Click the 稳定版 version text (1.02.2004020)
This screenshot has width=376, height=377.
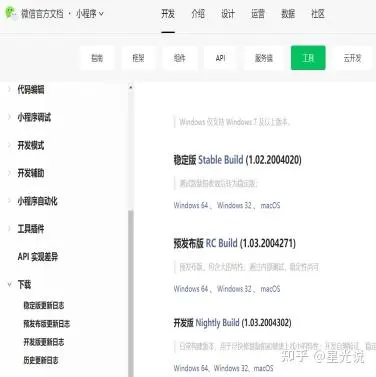[x=274, y=160]
